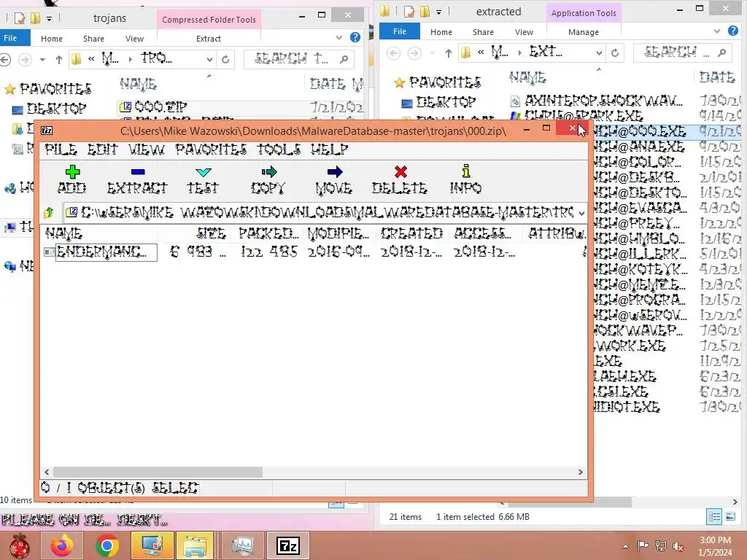
Task: Run Test on the archive in 7-Zip
Action: 203,179
